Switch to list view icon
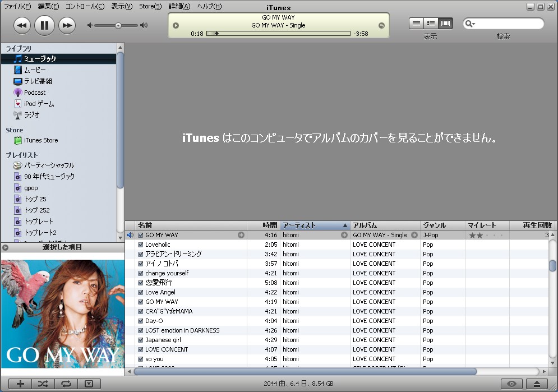Image resolution: width=558 pixels, height=392 pixels. coord(416,24)
